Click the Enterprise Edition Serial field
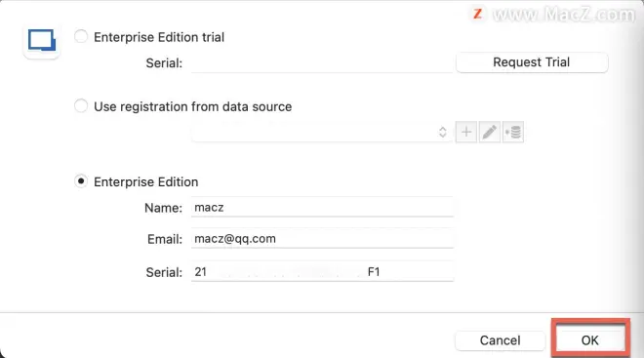Screen dimensions: 644x358 tap(322, 271)
